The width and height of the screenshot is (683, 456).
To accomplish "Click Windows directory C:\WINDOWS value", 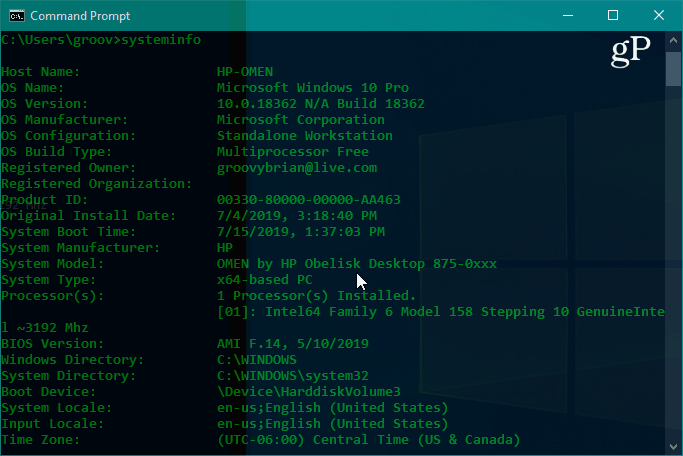I will click(x=257, y=360).
